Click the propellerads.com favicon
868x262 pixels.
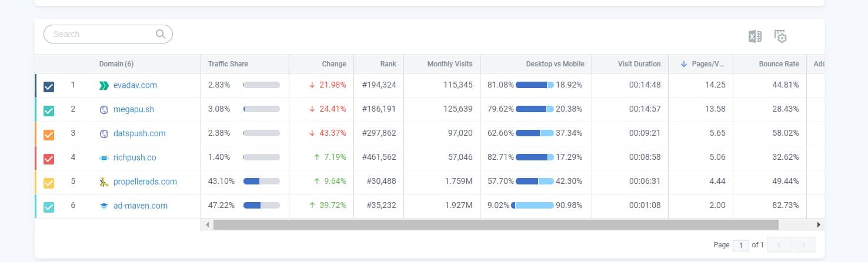tap(104, 182)
